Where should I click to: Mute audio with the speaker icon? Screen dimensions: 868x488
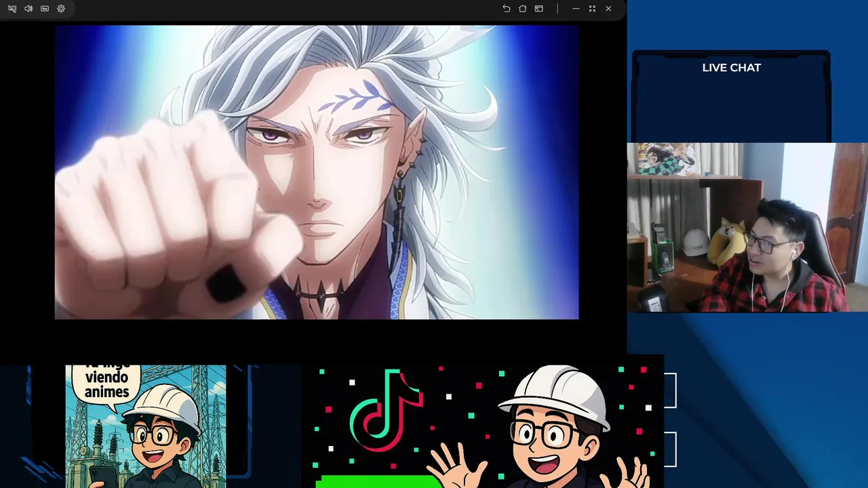click(x=28, y=9)
